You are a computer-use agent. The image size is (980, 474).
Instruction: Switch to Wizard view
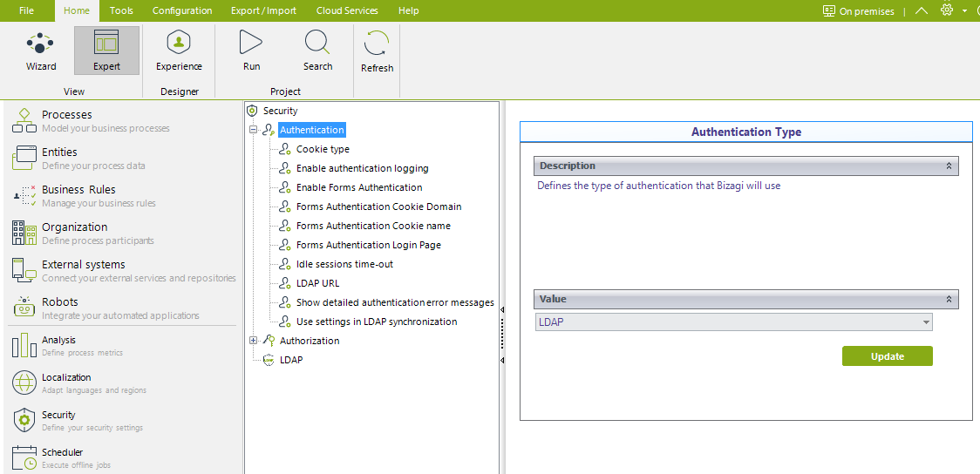41,51
